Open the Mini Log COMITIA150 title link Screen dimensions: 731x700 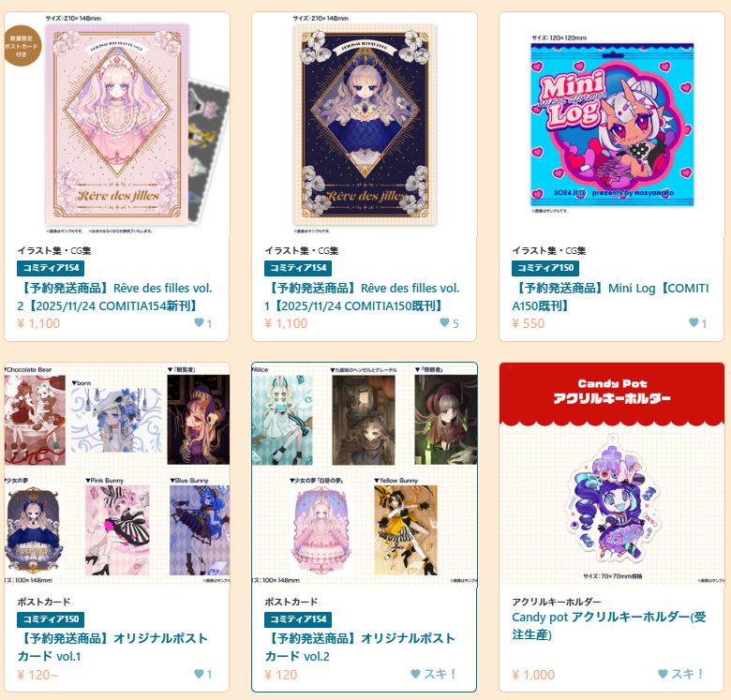610,297
